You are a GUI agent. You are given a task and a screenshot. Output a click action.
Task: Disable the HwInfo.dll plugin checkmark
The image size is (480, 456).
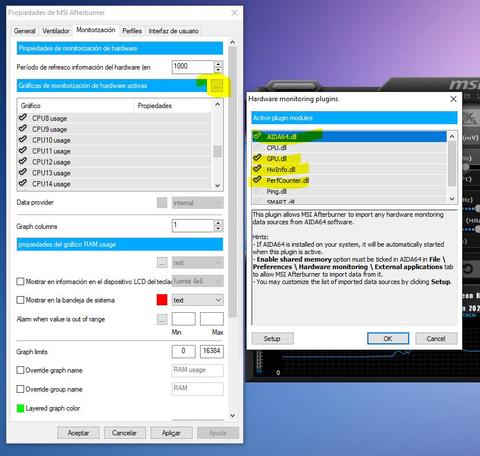[x=257, y=169]
